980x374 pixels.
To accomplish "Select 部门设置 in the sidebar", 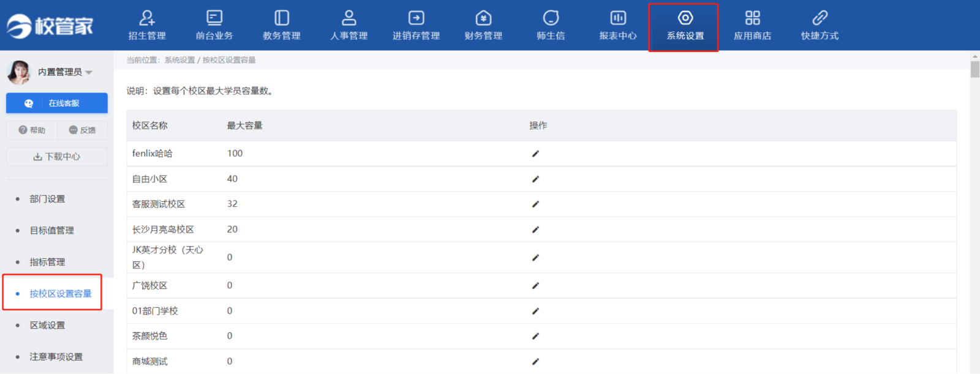I will (x=47, y=199).
